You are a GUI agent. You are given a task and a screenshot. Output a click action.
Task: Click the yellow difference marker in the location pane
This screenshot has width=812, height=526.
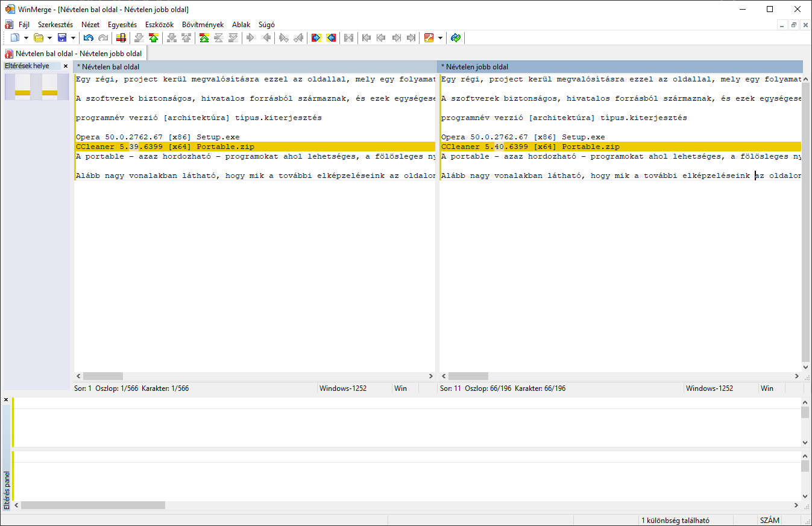coord(22,93)
